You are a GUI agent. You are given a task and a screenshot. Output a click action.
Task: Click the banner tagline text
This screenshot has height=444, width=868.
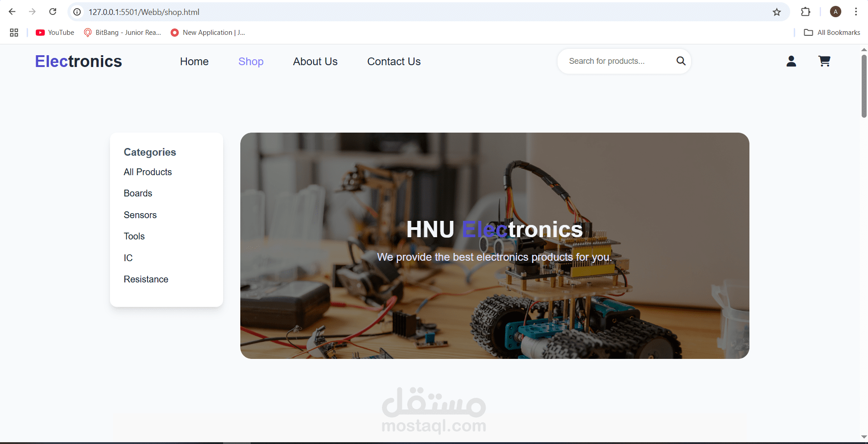[494, 257]
